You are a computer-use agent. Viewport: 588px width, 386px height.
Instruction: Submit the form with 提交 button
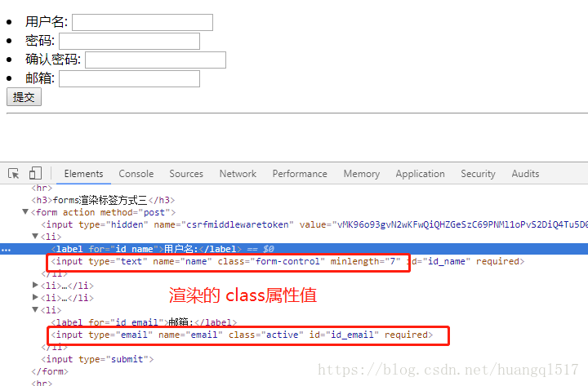24,97
